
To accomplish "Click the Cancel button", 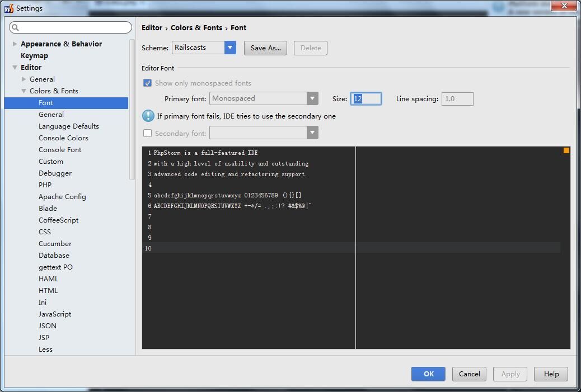I will tap(469, 374).
